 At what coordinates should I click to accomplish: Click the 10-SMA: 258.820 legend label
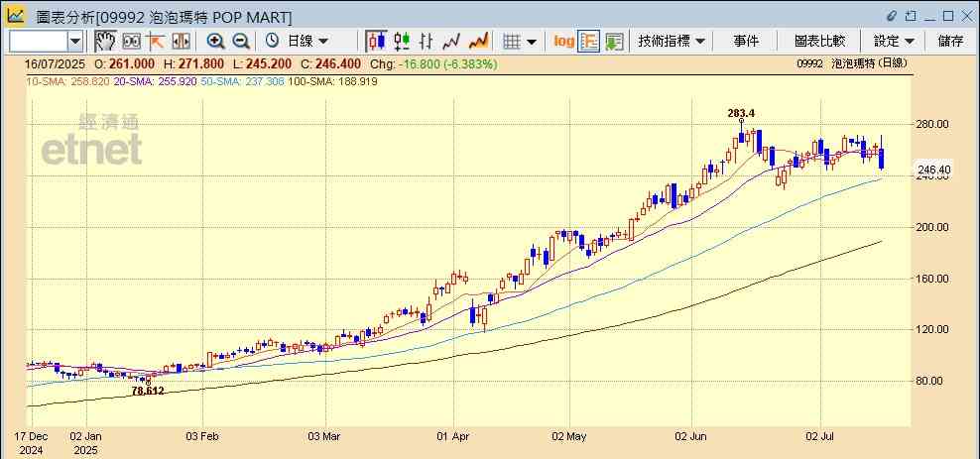point(68,81)
